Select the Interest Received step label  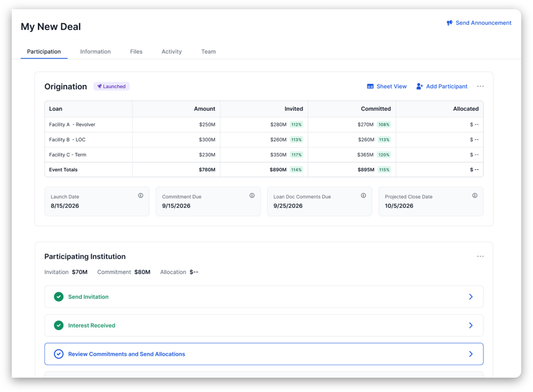tap(92, 325)
